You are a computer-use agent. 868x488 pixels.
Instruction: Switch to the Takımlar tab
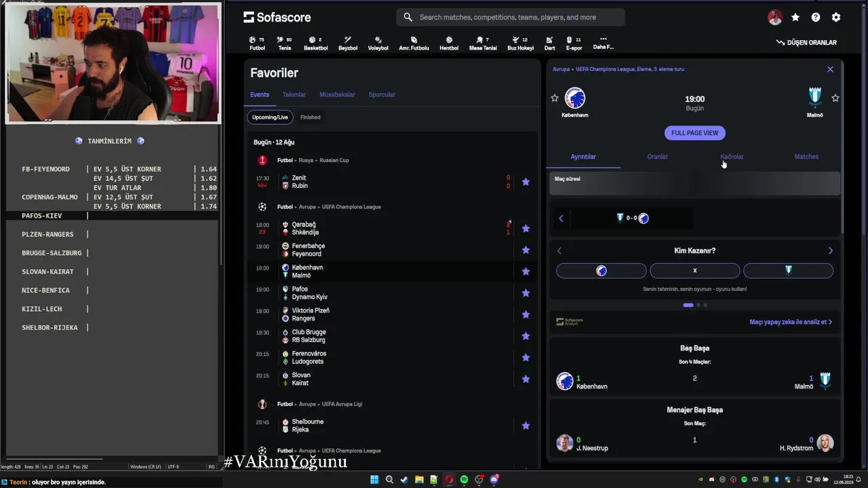coord(294,95)
